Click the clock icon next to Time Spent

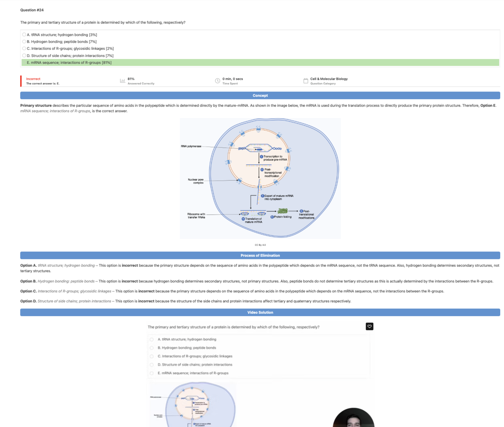click(x=218, y=81)
